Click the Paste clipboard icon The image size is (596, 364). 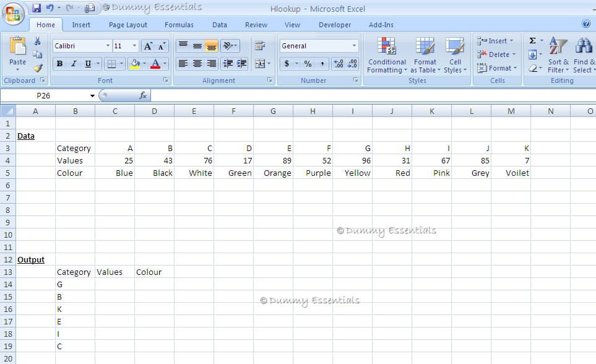point(17,46)
